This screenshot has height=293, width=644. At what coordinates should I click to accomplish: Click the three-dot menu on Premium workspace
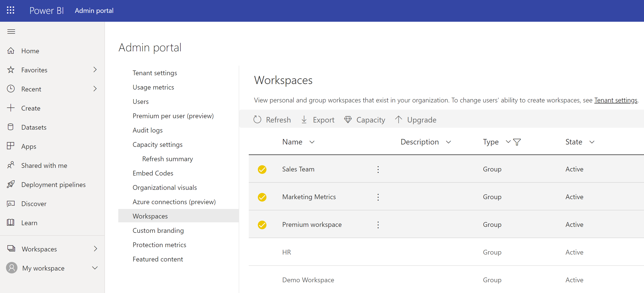click(378, 225)
